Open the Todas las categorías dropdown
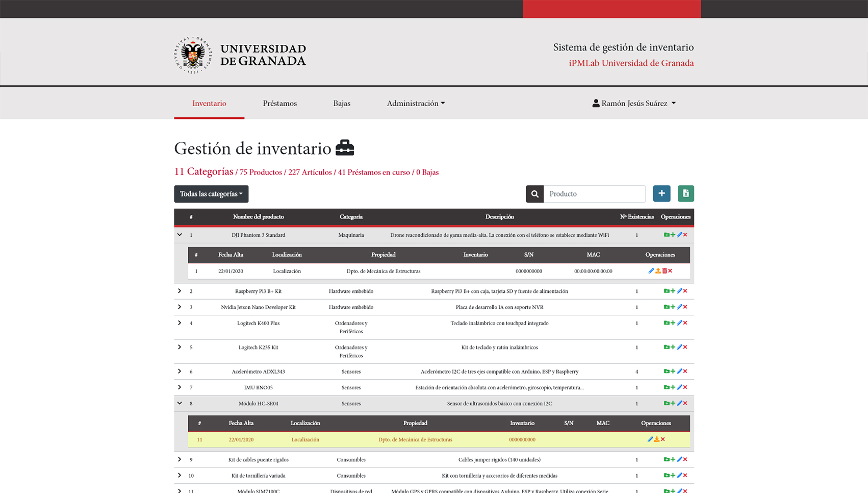Screen dimensions: 868x493 click(211, 194)
